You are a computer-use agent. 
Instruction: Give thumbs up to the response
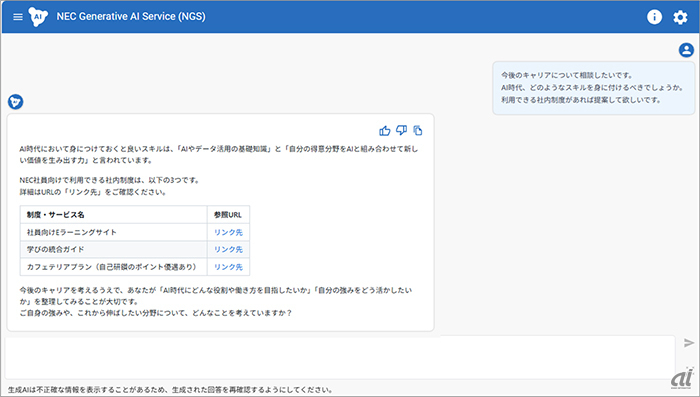(384, 130)
